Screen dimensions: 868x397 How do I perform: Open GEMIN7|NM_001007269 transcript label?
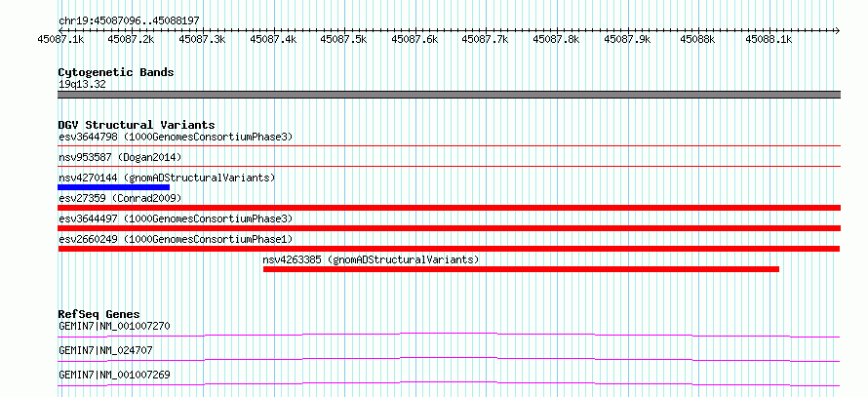[x=114, y=375]
